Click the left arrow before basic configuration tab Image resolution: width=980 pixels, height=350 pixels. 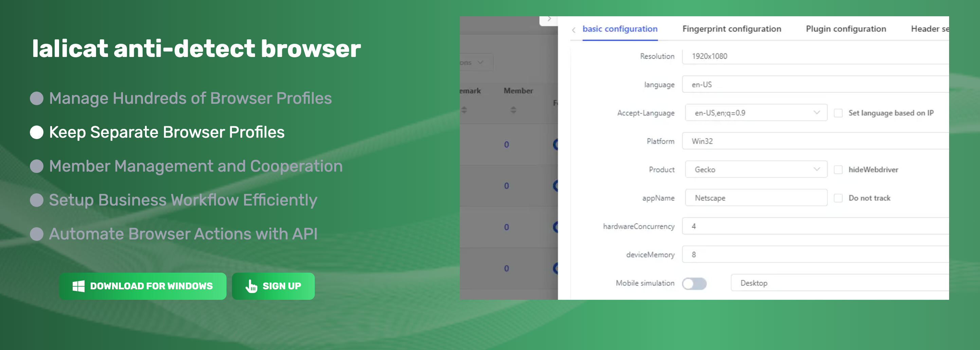[x=574, y=30]
